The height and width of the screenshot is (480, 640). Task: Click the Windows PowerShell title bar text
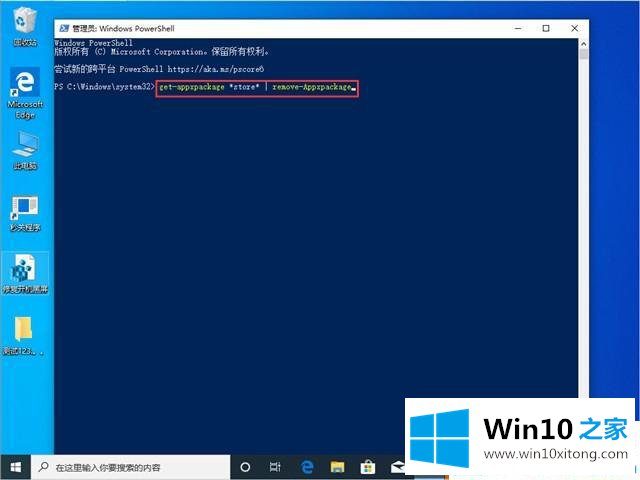[123, 28]
